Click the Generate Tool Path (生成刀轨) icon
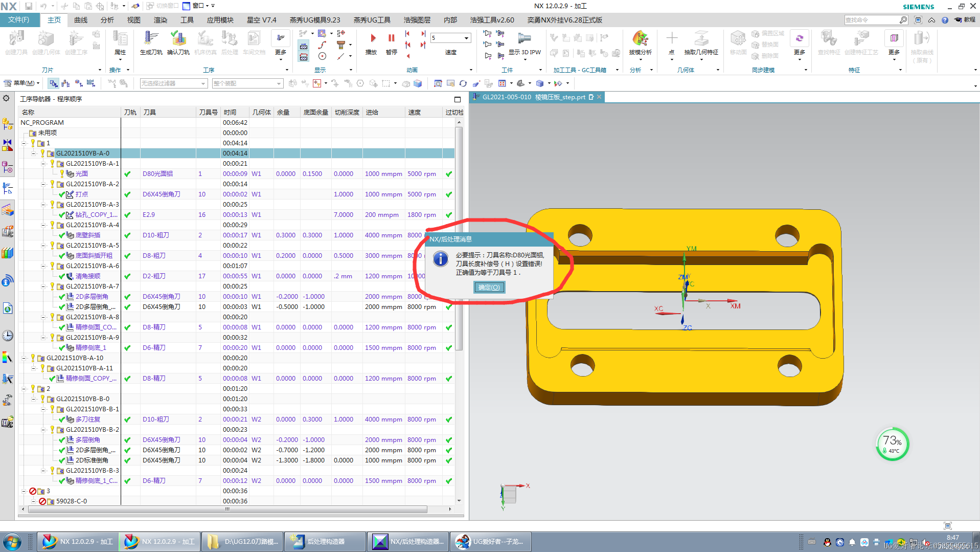 [151, 42]
